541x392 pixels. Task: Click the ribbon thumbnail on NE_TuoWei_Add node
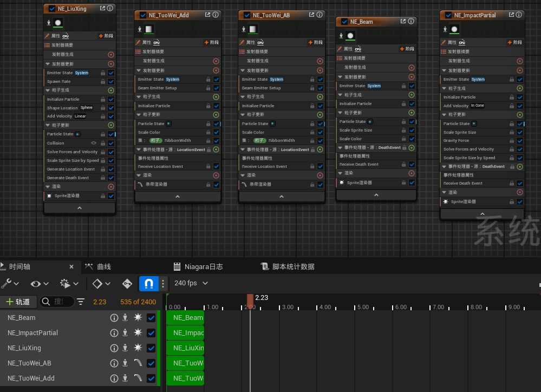pos(149,29)
